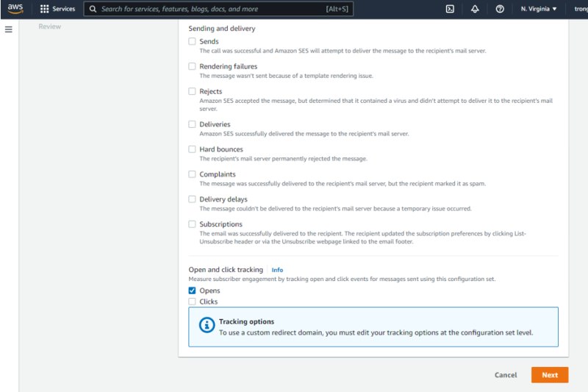Click the Subscriptions label text
This screenshot has width=588, height=392.
coord(221,224)
